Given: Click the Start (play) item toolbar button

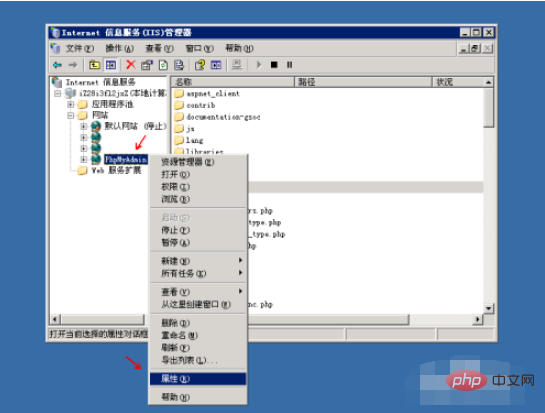Looking at the screenshot, I should pos(259,65).
